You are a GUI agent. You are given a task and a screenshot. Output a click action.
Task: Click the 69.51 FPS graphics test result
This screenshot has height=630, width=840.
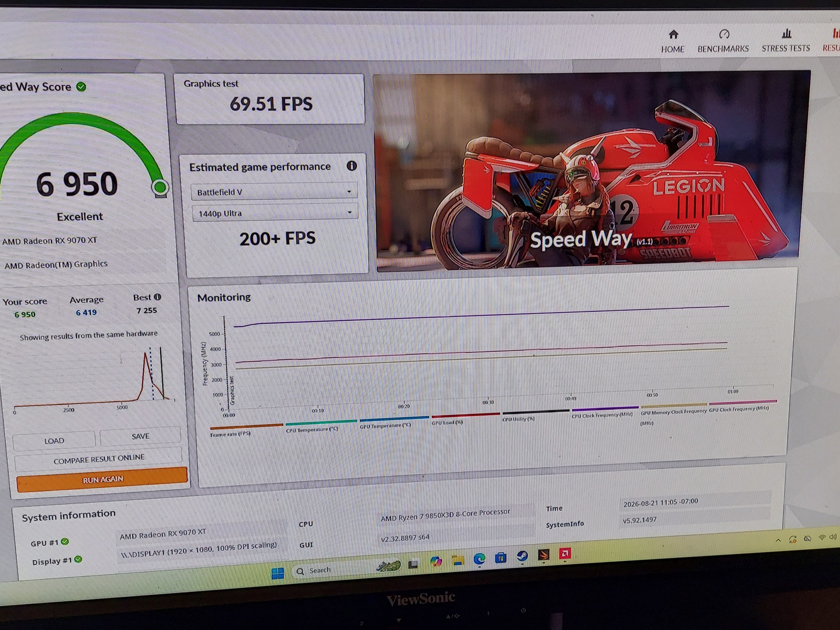pos(271,104)
